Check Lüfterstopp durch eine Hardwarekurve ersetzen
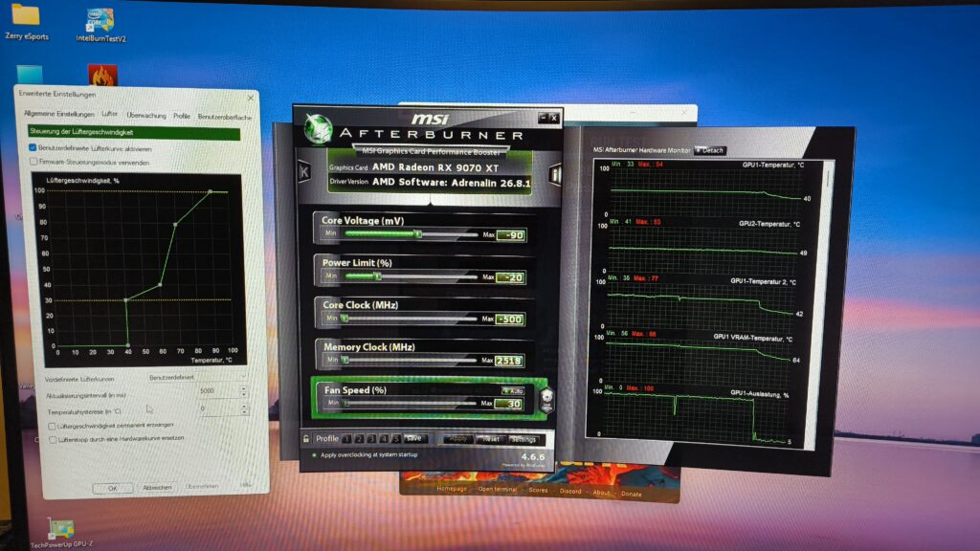The height and width of the screenshot is (551, 980). [54, 440]
